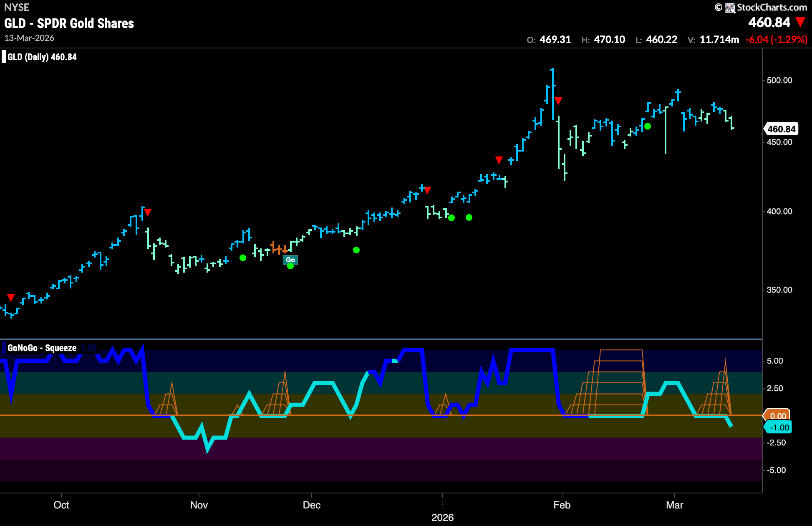Image resolution: width=812 pixels, height=526 pixels.
Task: Click the low value 460.22
Action: click(661, 40)
